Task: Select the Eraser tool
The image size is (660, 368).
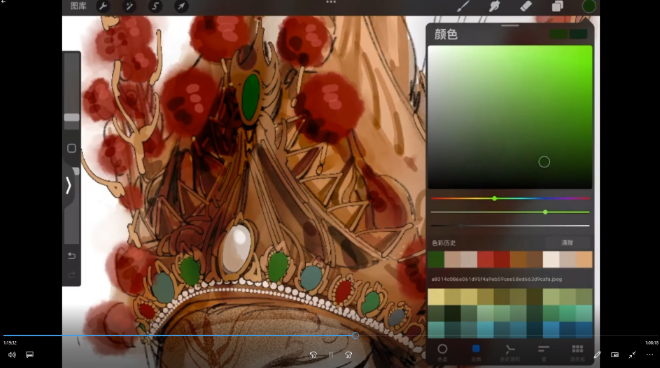Action: click(526, 6)
